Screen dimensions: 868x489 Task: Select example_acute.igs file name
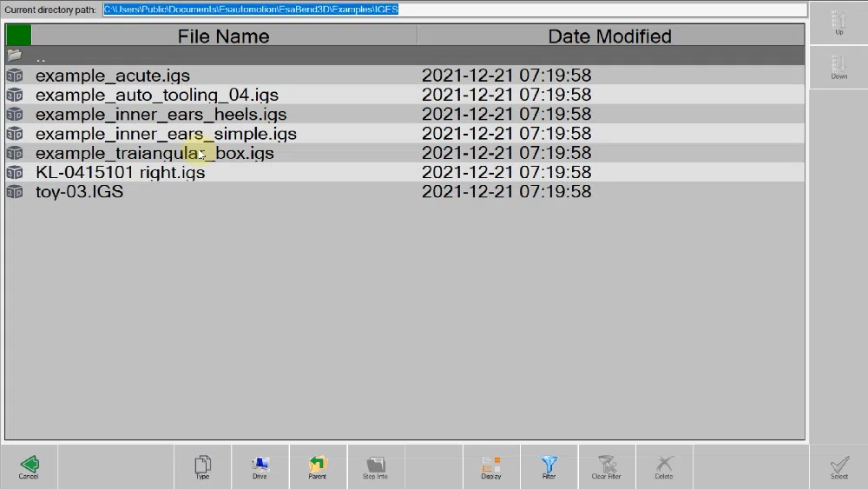(x=112, y=76)
